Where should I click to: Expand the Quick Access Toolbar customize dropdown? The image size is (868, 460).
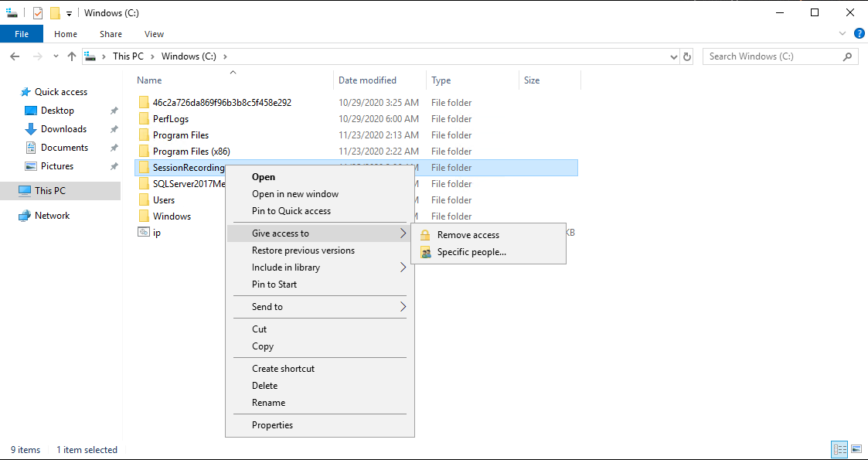pos(67,13)
